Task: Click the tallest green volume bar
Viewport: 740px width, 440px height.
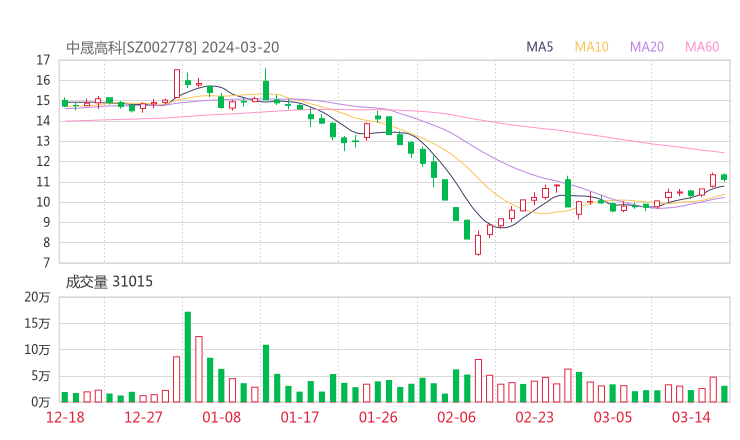Action: tap(188, 357)
